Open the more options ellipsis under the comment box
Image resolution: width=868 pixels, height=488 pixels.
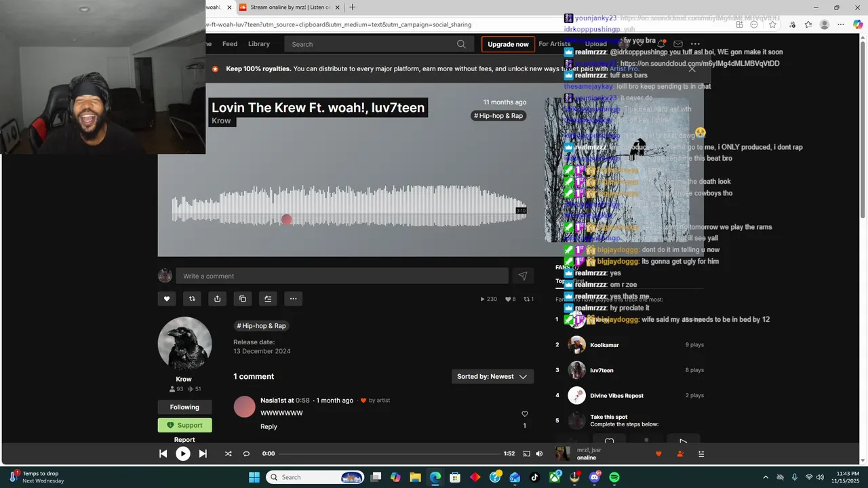pyautogui.click(x=293, y=299)
